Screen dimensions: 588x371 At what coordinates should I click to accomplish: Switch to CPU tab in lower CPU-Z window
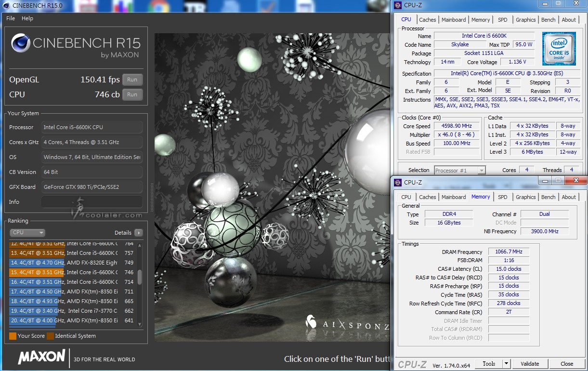click(406, 197)
